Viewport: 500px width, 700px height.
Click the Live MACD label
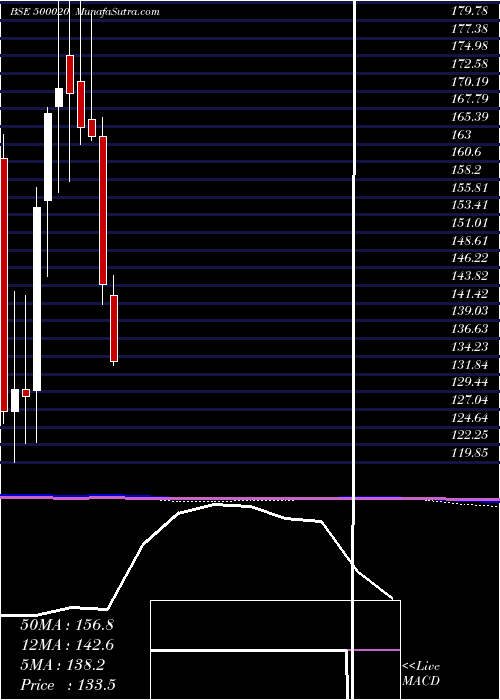421,673
